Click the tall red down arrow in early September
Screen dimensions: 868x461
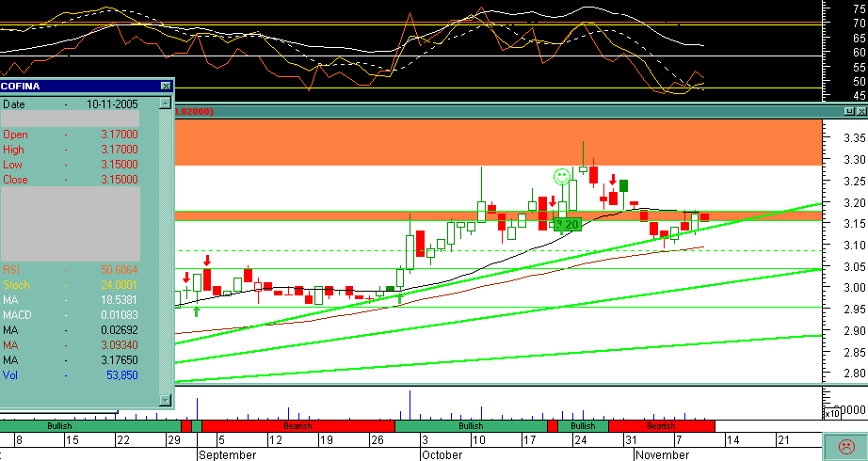(207, 261)
